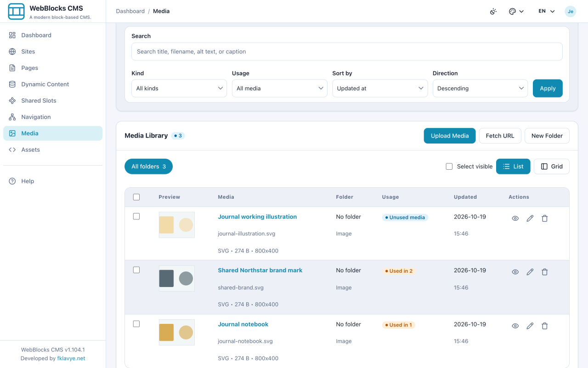Image resolution: width=588 pixels, height=368 pixels.
Task: Open the Journal notebook preview thumbnail
Action: click(x=177, y=332)
